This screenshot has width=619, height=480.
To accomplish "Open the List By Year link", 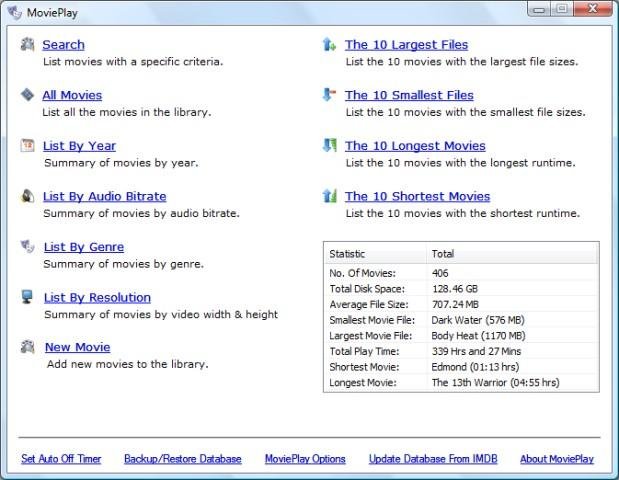I will point(79,146).
